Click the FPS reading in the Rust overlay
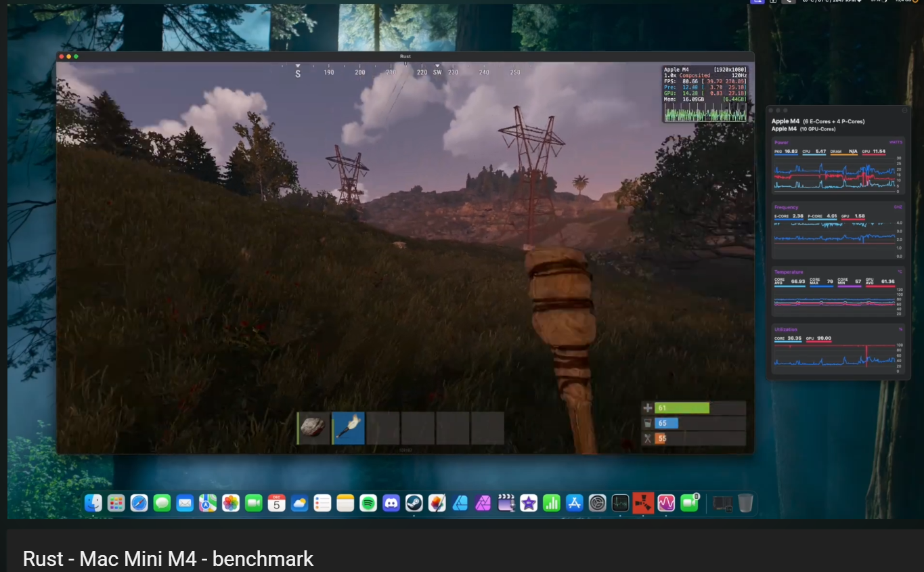Image resolution: width=924 pixels, height=572 pixels. [x=705, y=81]
